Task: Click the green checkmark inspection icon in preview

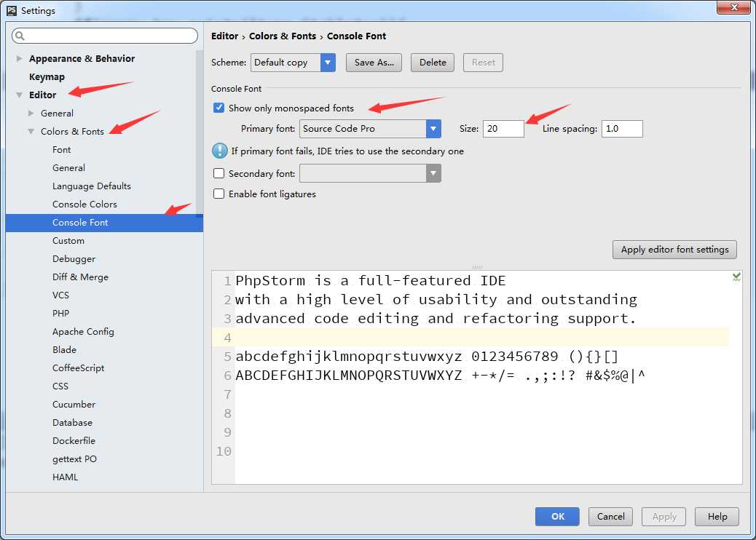Action: point(736,277)
